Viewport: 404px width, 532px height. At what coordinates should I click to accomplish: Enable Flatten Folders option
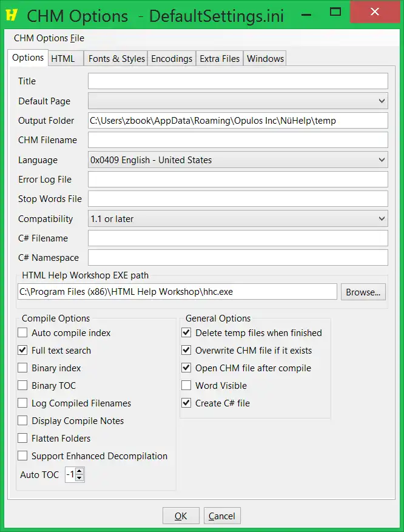click(22, 439)
